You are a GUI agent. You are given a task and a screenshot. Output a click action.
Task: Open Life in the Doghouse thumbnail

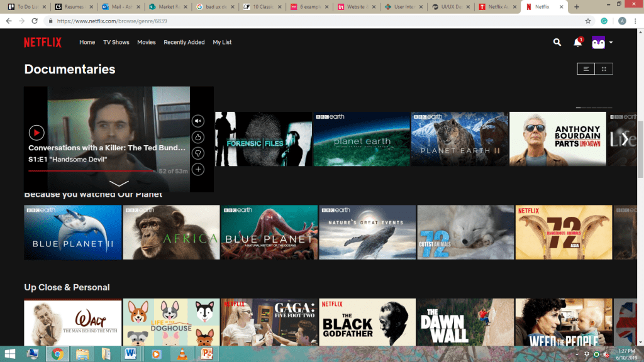coord(171,322)
